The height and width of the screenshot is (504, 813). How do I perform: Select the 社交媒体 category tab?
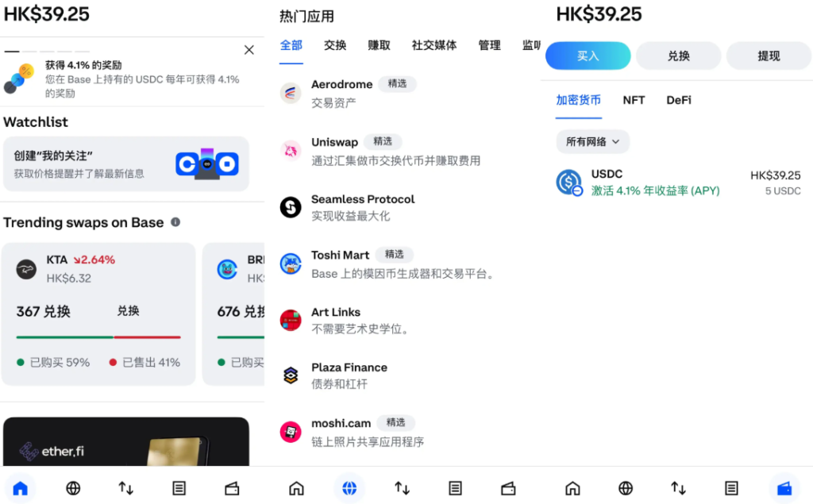(x=433, y=45)
